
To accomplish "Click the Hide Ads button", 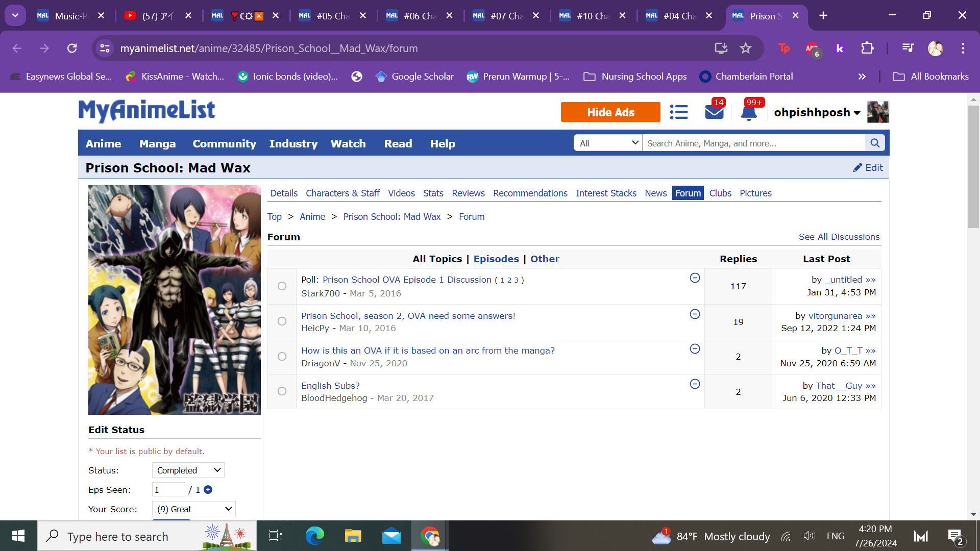I will click(x=610, y=112).
